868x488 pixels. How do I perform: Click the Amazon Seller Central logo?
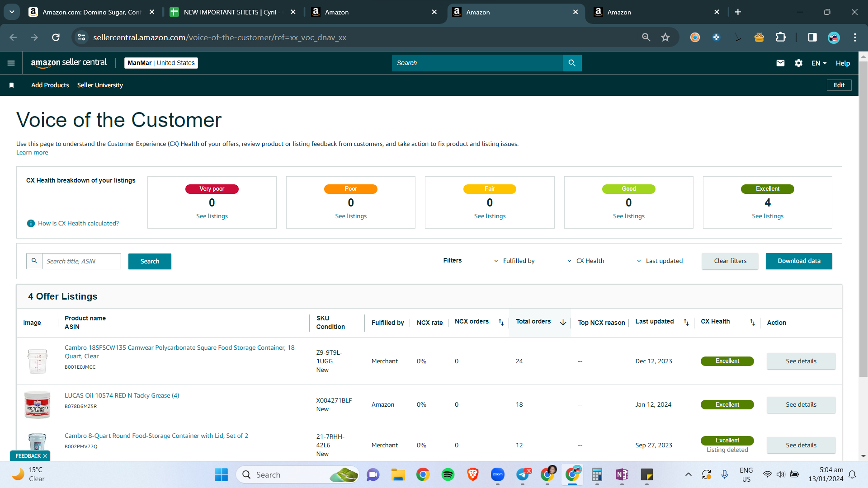(x=69, y=63)
